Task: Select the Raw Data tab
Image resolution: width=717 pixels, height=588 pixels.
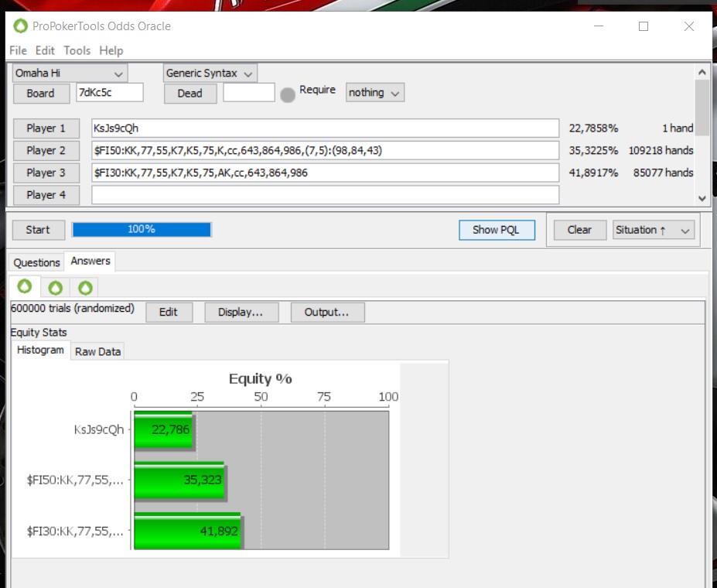Action: click(97, 351)
